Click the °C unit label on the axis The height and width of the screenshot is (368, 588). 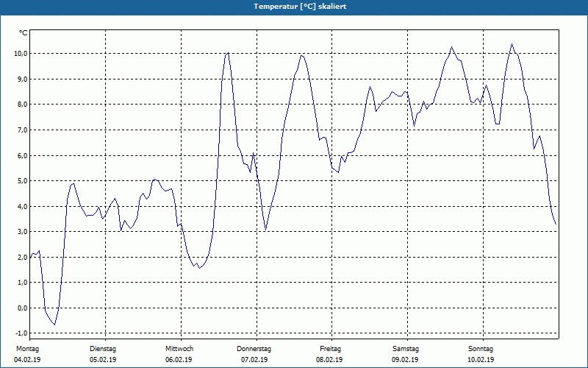coord(24,33)
